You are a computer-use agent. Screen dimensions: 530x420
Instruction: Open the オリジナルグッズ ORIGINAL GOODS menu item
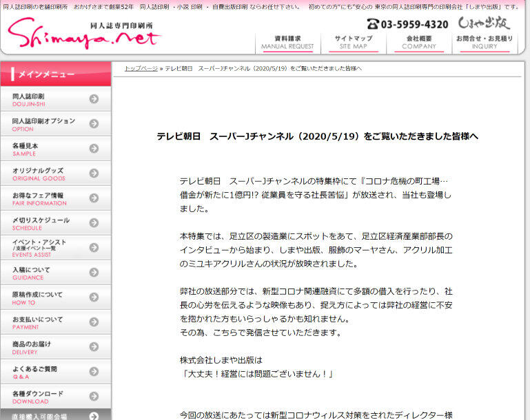pos(56,174)
